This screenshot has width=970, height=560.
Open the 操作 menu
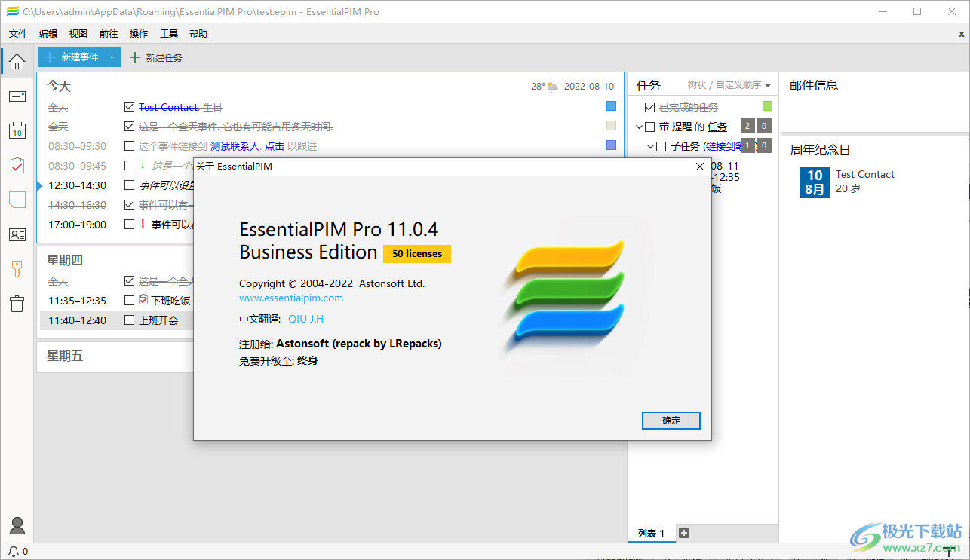139,34
